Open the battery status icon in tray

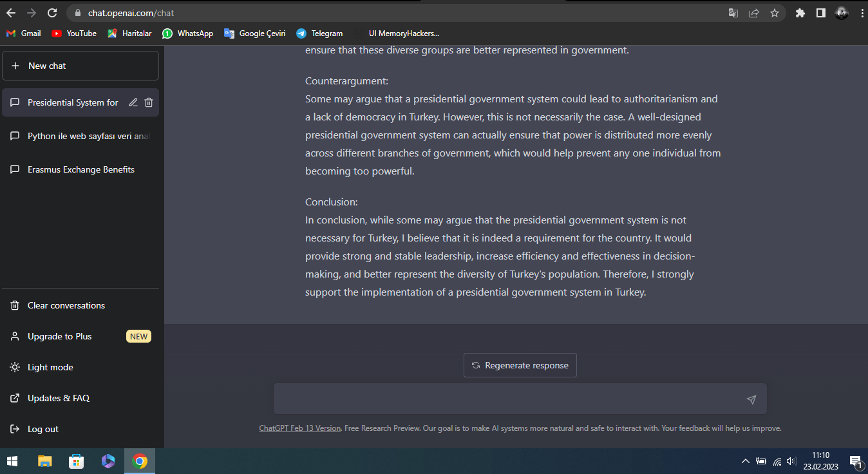coord(762,461)
